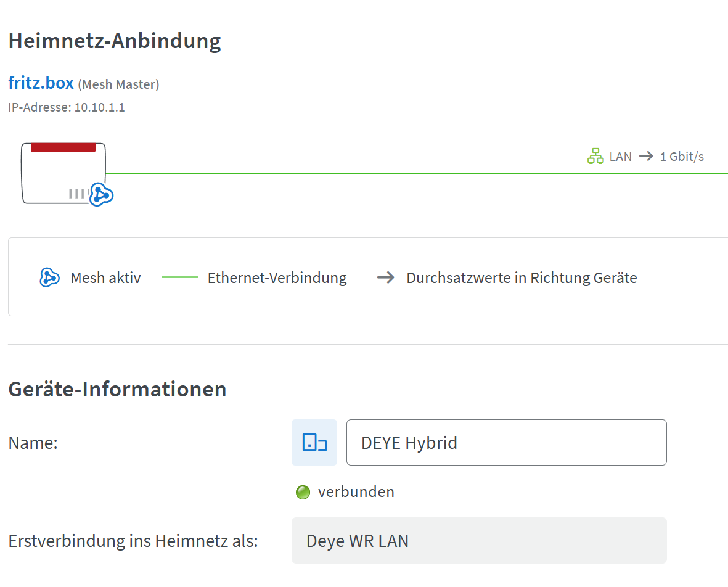Image resolution: width=728 pixels, height=587 pixels.
Task: Click the Mesh aktiv legend icon
Action: (x=49, y=277)
